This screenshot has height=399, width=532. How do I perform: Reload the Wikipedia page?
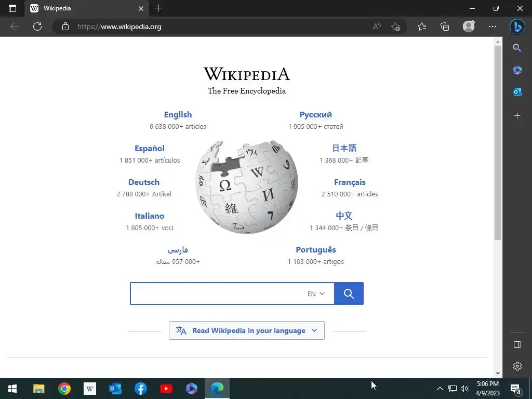pyautogui.click(x=37, y=26)
